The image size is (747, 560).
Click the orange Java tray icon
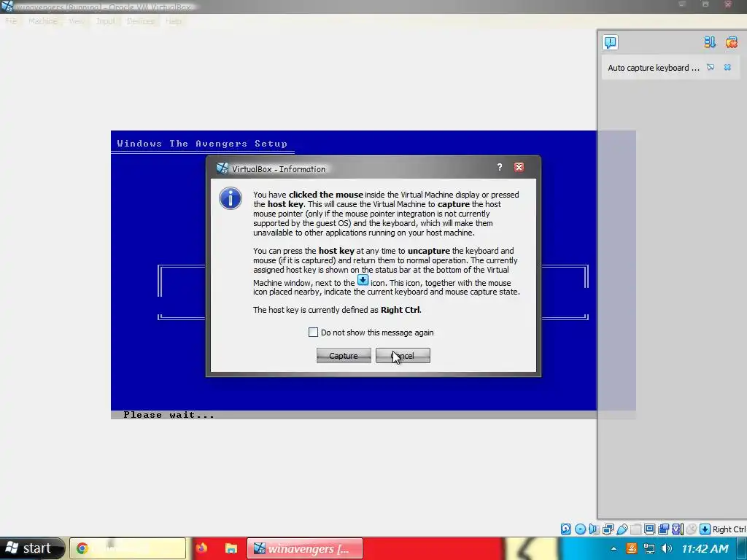(632, 548)
